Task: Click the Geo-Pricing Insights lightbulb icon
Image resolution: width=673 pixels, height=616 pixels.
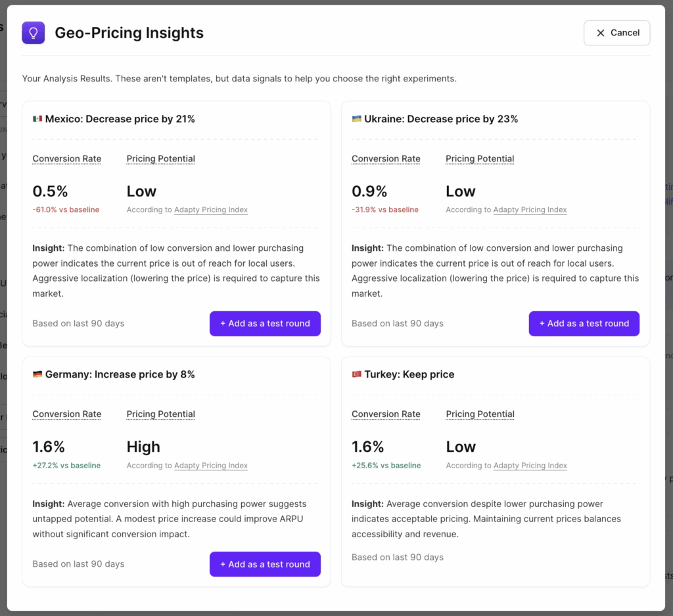Action: pyautogui.click(x=33, y=32)
